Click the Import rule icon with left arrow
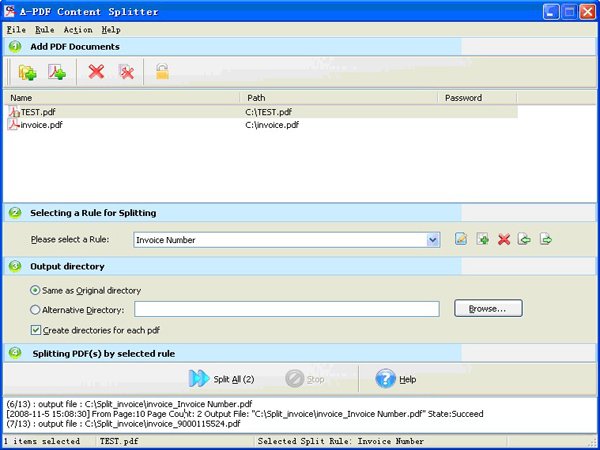 (x=525, y=239)
